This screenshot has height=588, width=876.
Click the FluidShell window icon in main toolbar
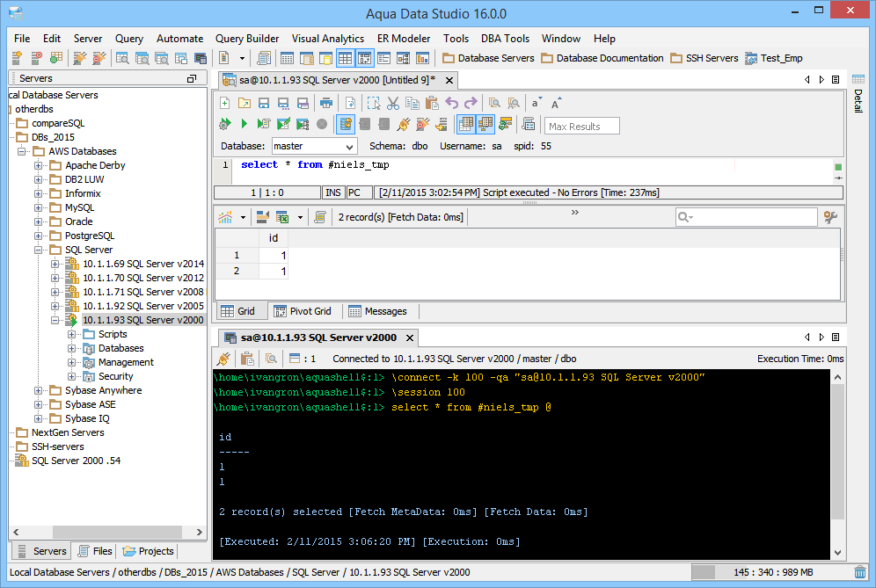point(200,58)
